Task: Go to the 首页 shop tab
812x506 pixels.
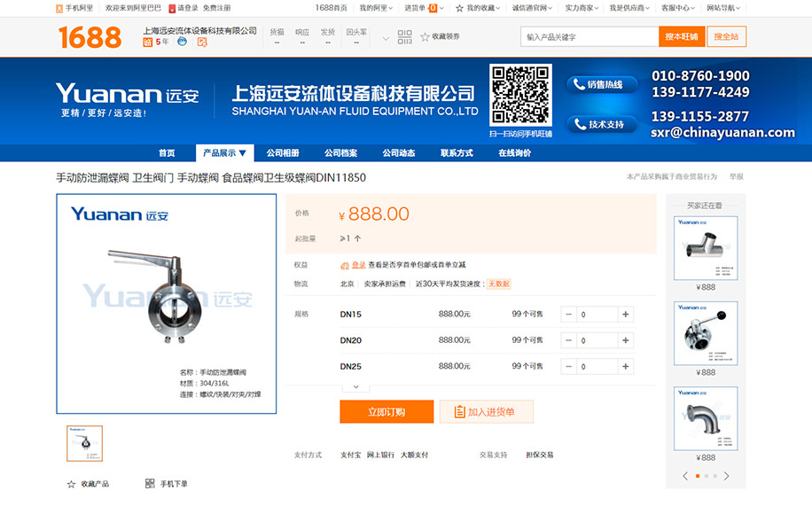Action: 167,152
